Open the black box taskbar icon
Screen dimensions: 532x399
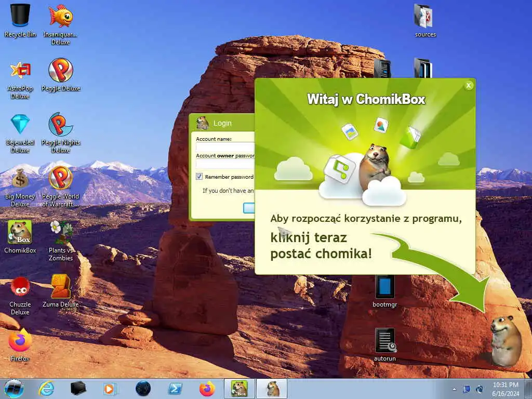coord(78,389)
